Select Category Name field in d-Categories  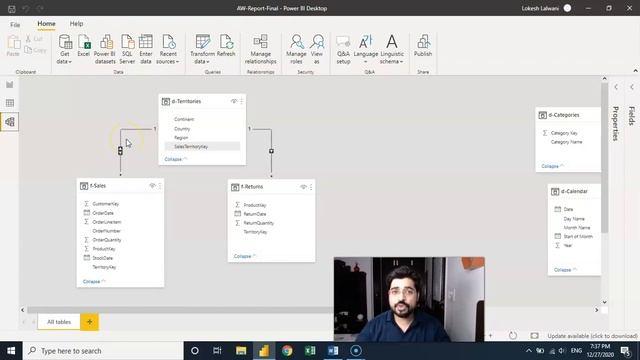pos(567,142)
